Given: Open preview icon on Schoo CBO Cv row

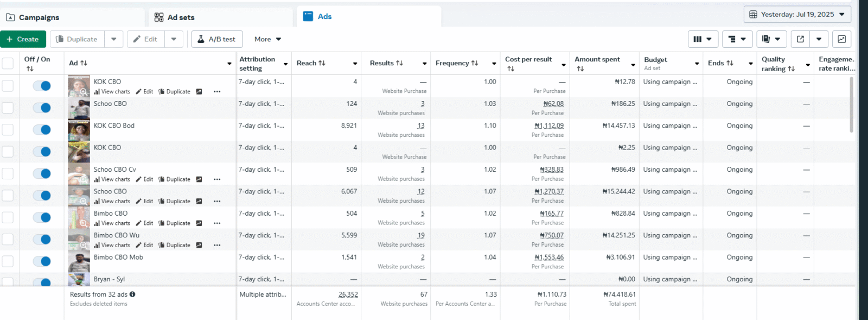Looking at the screenshot, I should (x=199, y=179).
